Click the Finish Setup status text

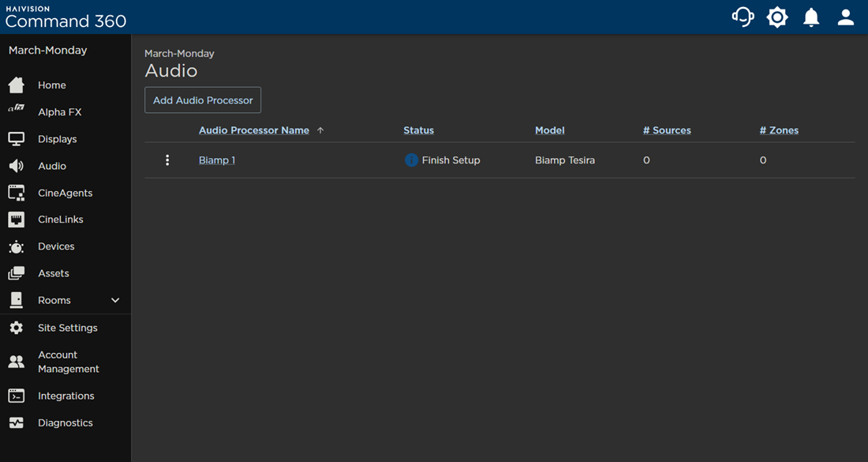point(451,160)
